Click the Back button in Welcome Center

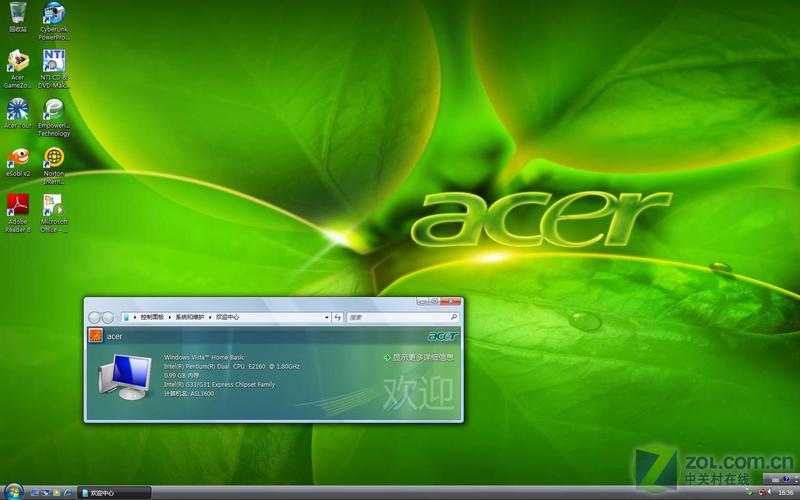point(94,317)
